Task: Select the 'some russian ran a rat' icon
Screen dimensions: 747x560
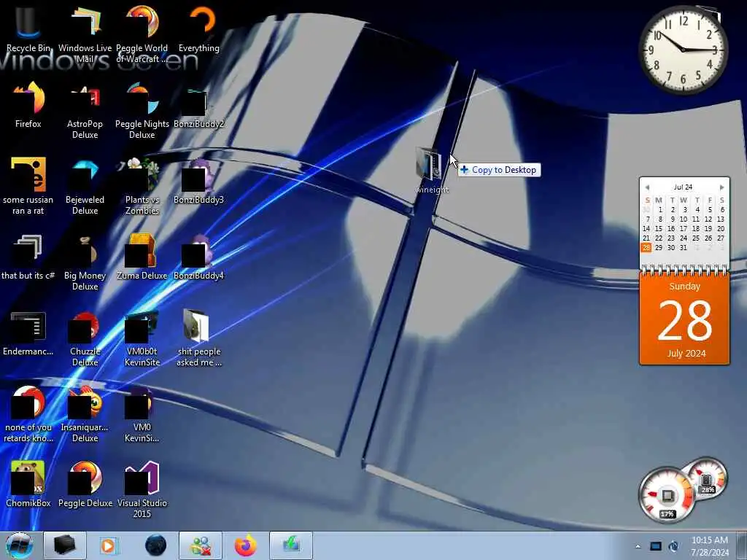Action: coord(28,186)
